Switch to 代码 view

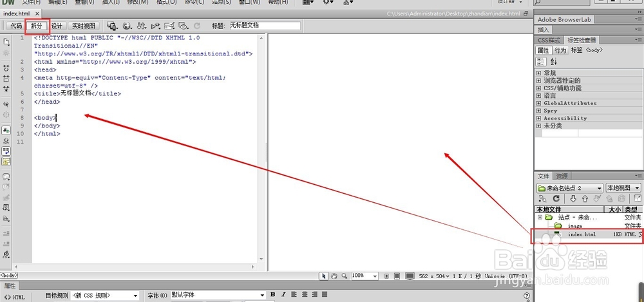coord(16,26)
